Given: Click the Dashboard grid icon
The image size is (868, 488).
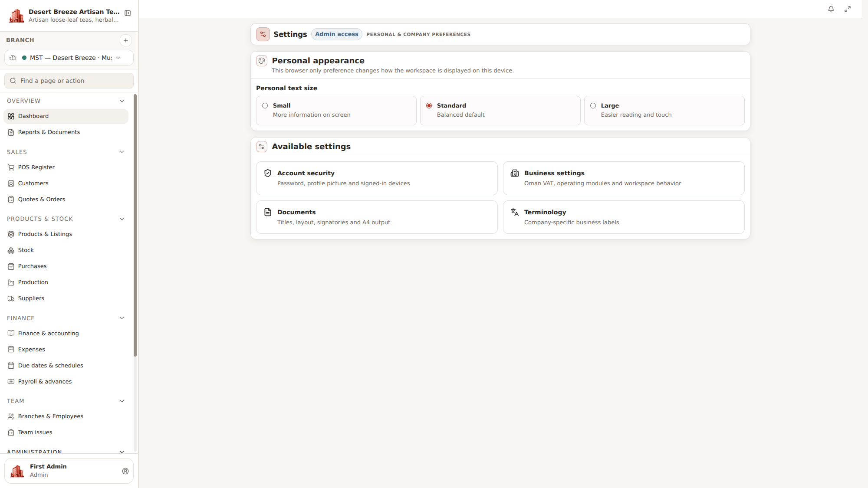Looking at the screenshot, I should 11,116.
